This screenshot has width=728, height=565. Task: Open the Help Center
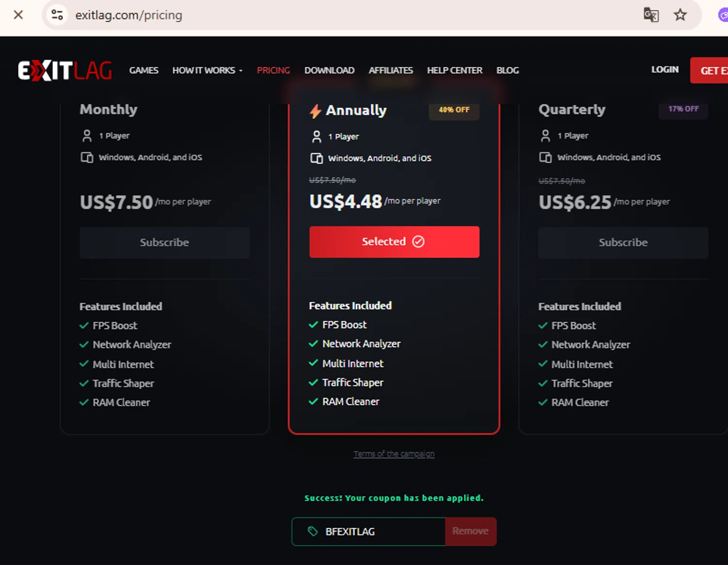click(455, 70)
